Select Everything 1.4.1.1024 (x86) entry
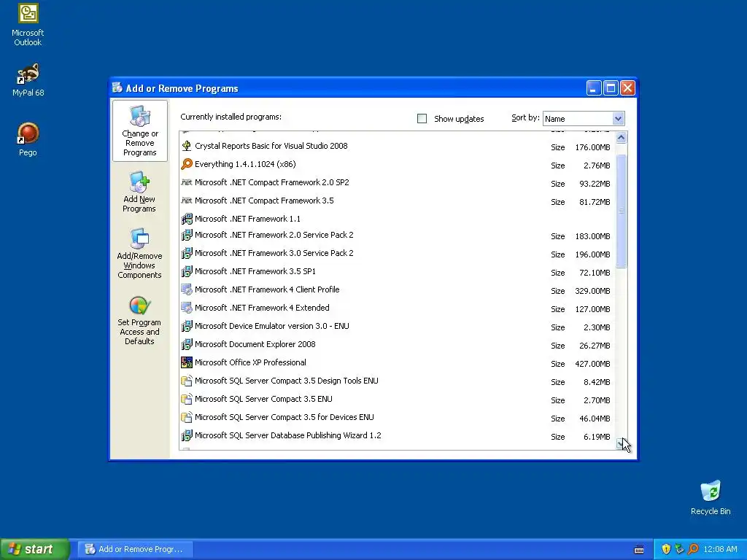Viewport: 747px width, 560px height. point(398,164)
